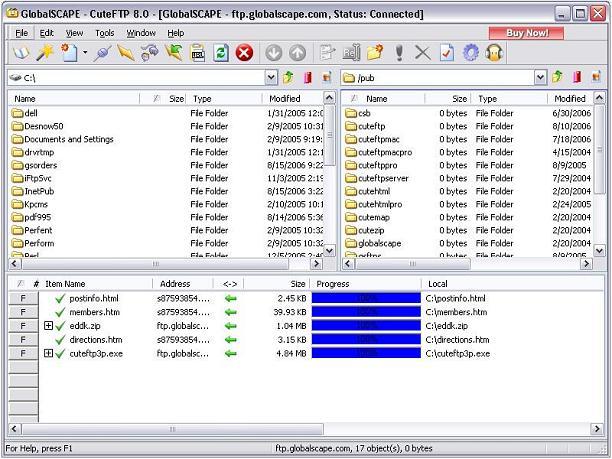Viewport: 612px width, 459px height.
Task: Open the Window menu
Action: [x=141, y=33]
